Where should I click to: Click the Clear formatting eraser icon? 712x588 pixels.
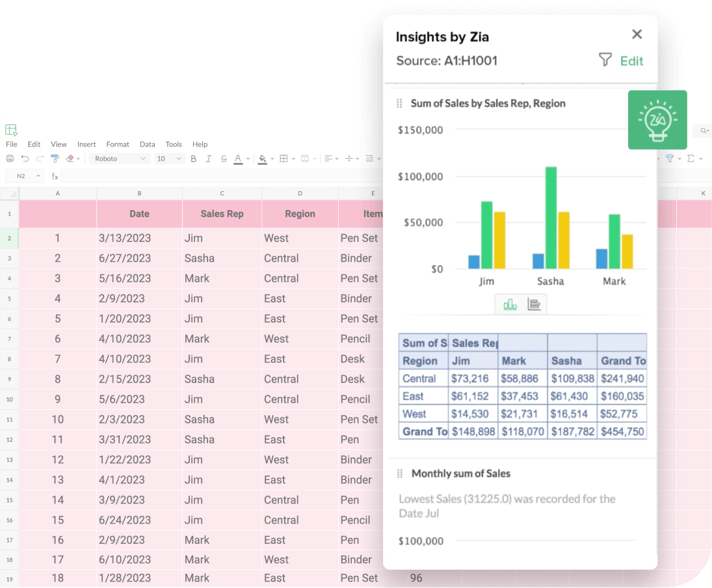70,159
